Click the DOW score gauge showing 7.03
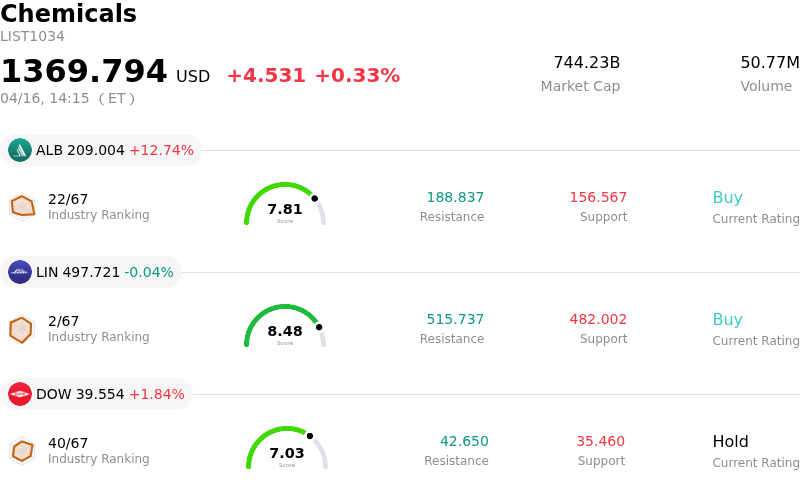The height and width of the screenshot is (488, 800). (287, 450)
